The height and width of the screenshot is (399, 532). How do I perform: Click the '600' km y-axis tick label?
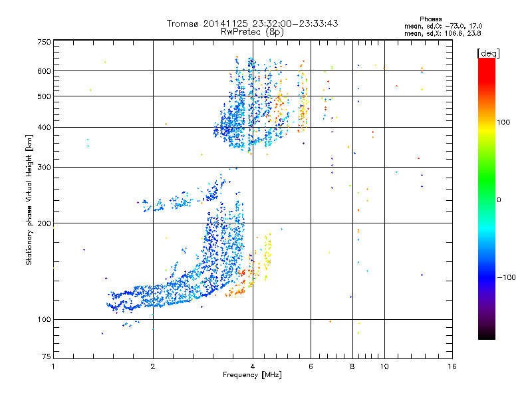[44, 71]
